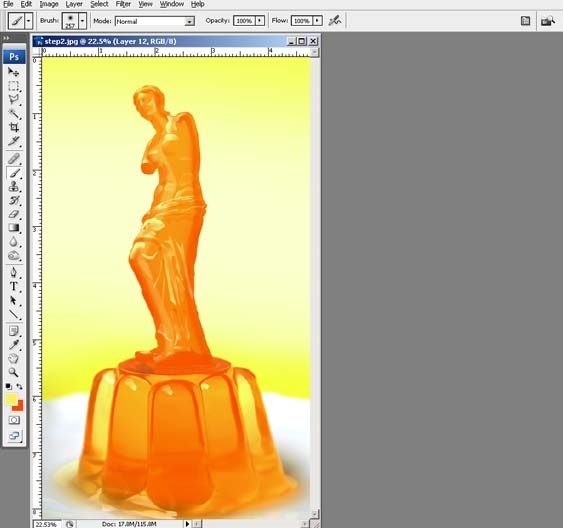563x528 pixels.
Task: Click the Opacity value field
Action: 244,21
